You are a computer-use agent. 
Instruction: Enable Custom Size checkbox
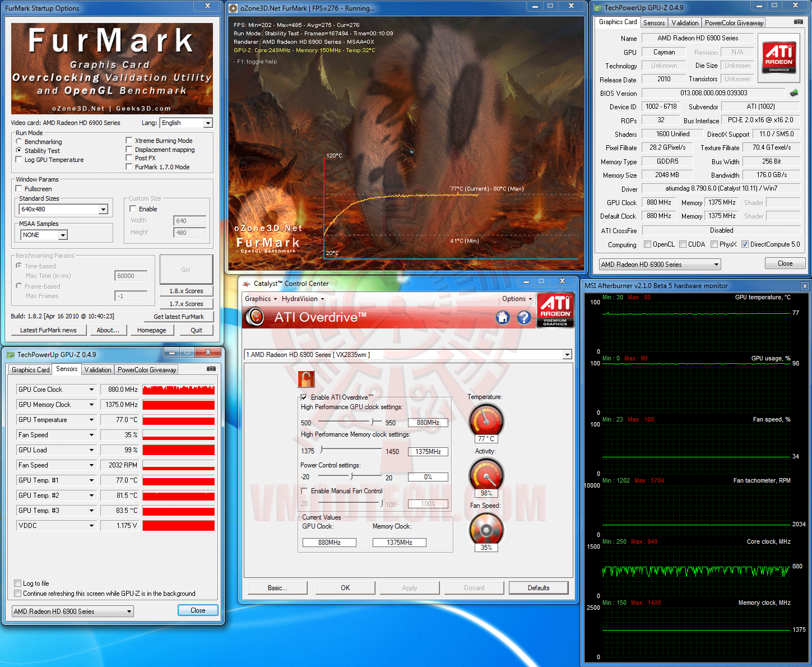133,209
